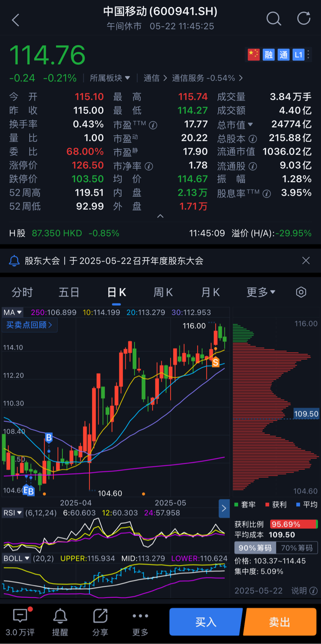Tap the shareholder meeting notice text
The height and width of the screenshot is (644, 321).
114,261
